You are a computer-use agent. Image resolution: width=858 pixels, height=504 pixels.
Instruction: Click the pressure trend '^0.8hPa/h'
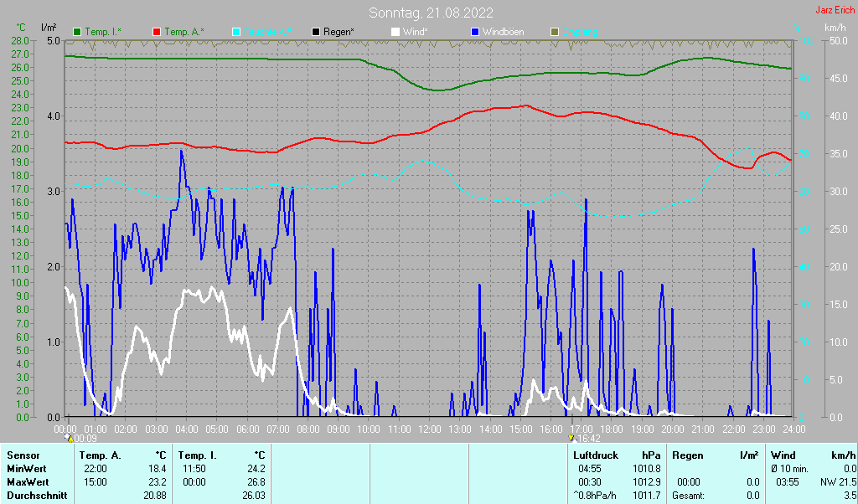595,496
